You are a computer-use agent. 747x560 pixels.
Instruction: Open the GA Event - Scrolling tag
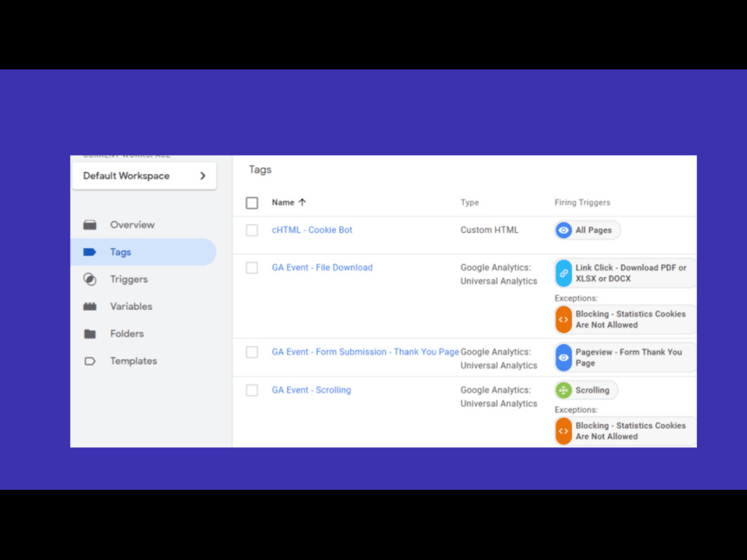(x=311, y=390)
